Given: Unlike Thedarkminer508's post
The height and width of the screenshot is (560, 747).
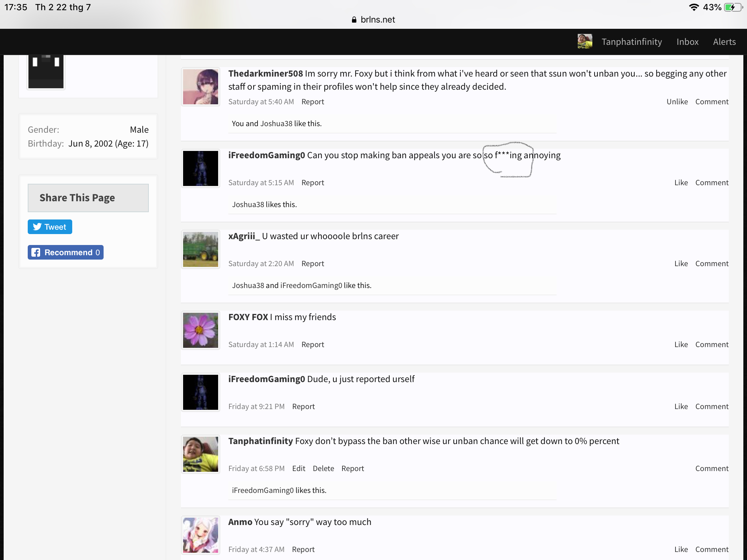Looking at the screenshot, I should coord(677,102).
